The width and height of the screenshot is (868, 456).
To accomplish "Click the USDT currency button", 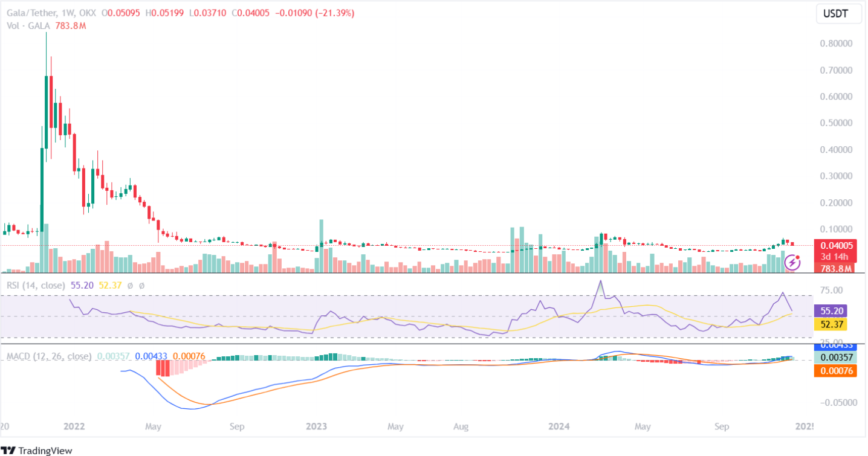I will (838, 13).
